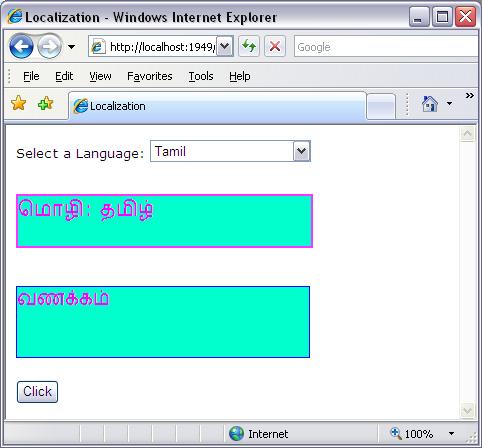482x448 pixels.
Task: Click the zoom magnifier icon
Action: 395,433
